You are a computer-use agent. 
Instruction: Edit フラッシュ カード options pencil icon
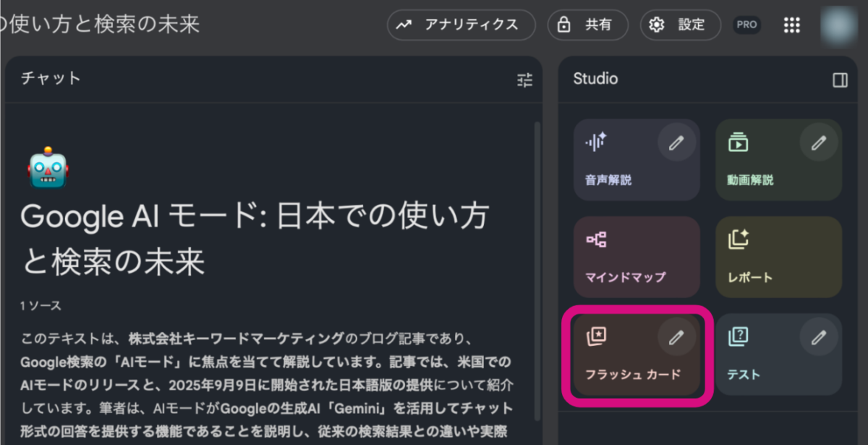(676, 338)
